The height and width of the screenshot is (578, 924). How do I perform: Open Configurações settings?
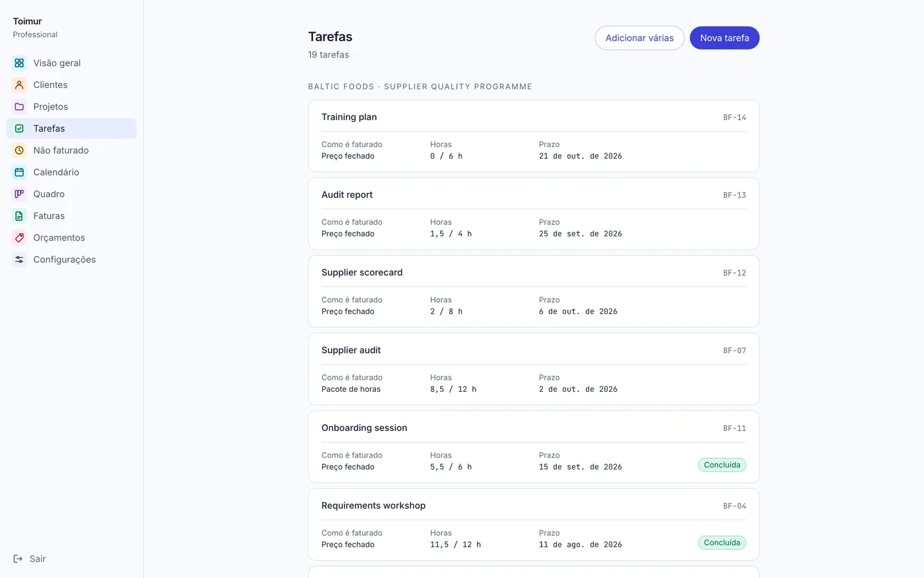[72, 259]
